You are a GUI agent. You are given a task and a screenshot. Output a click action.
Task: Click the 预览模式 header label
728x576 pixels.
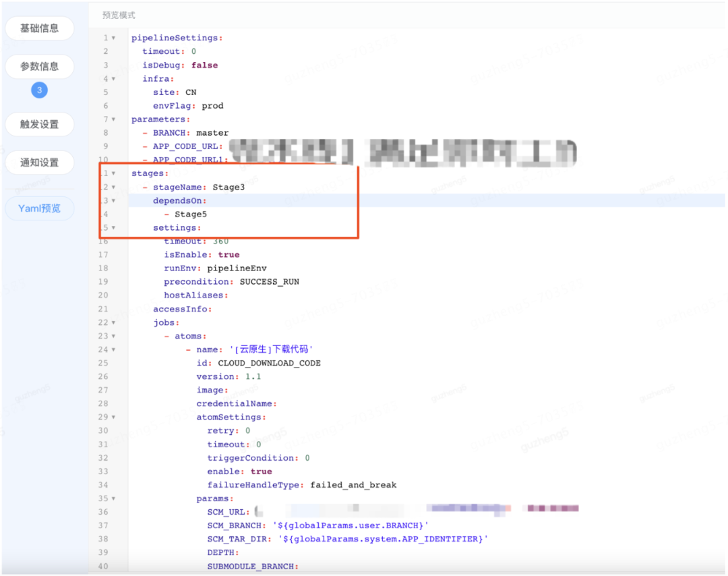(x=119, y=16)
